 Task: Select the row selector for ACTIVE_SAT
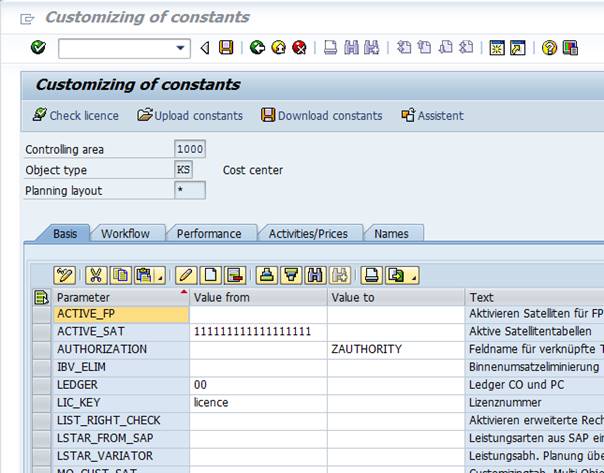tap(41, 332)
